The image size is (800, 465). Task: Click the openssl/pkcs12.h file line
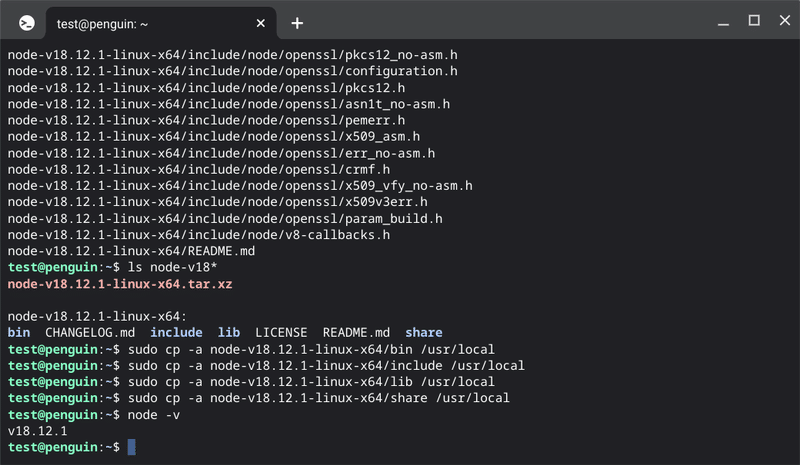point(206,88)
